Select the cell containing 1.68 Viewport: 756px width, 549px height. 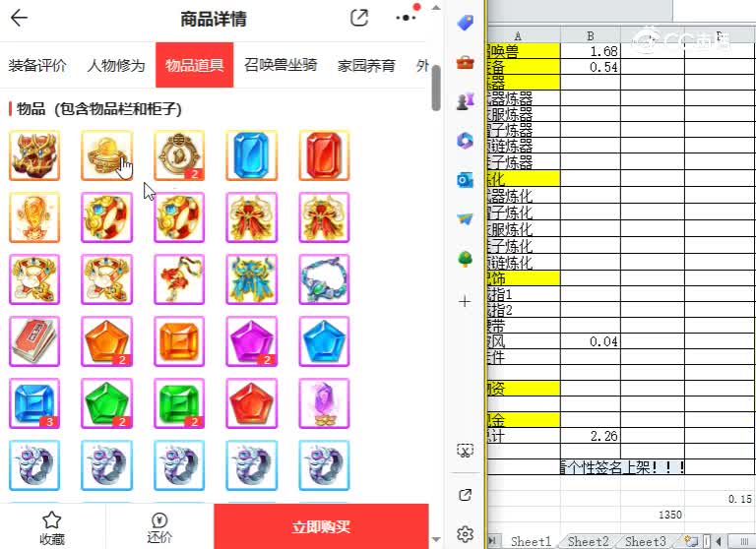[x=591, y=50]
